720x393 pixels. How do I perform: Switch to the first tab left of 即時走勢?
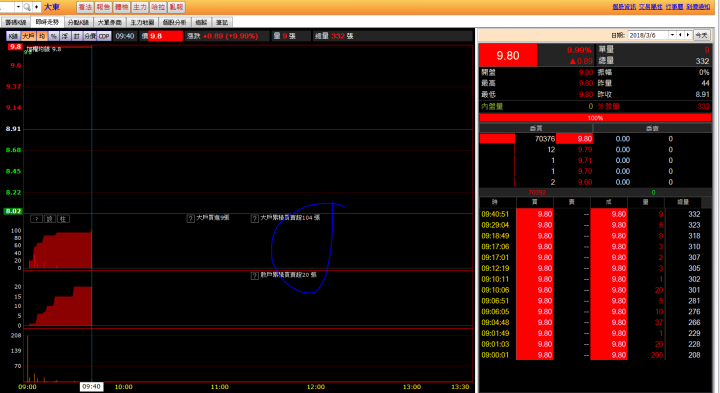[16, 22]
